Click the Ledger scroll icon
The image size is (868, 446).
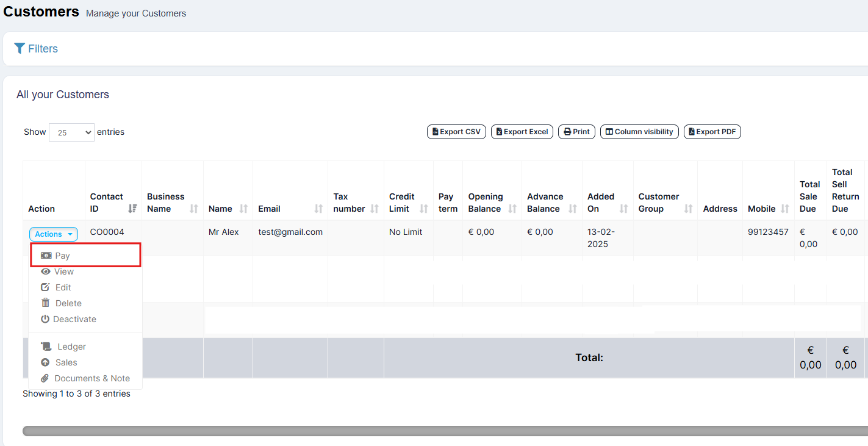[46, 347]
